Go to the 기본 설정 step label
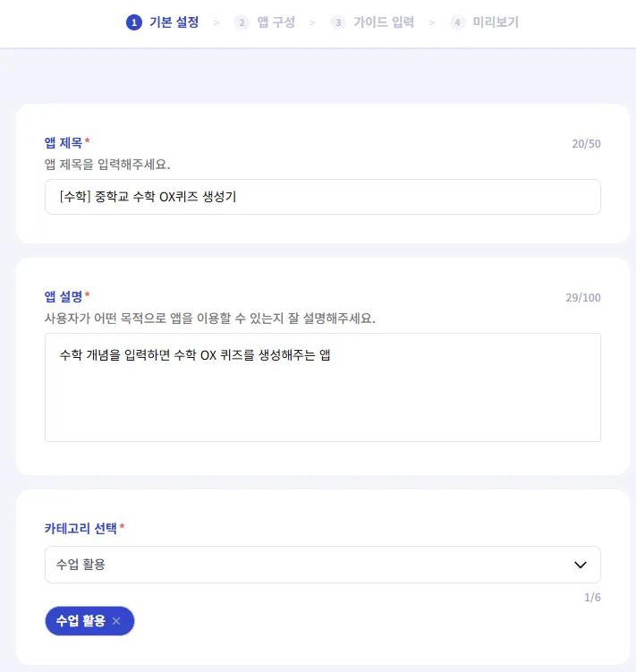 tap(174, 22)
